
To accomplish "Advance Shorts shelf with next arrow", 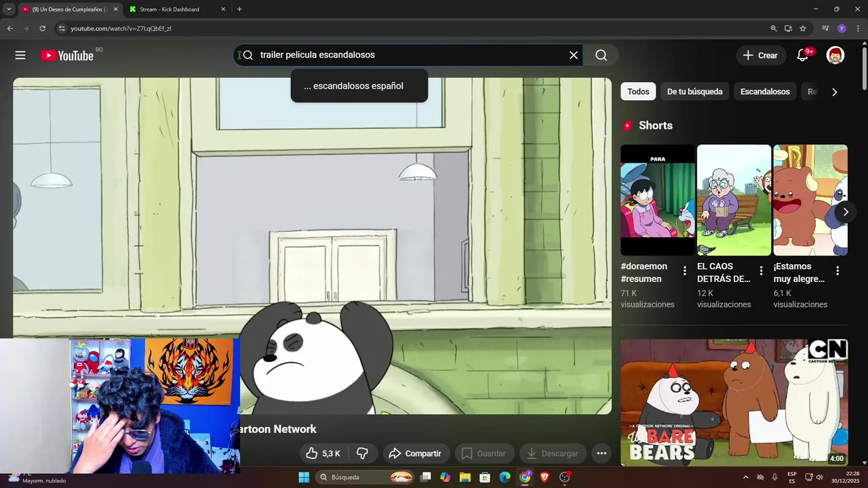I will click(846, 212).
